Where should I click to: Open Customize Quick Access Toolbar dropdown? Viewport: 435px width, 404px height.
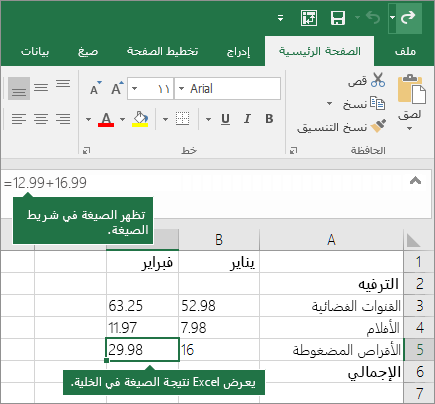click(281, 18)
